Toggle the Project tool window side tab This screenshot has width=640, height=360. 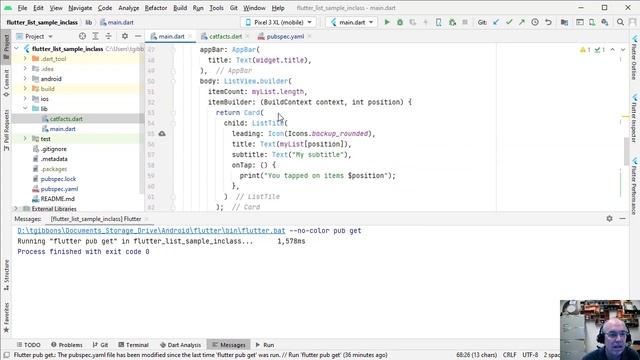6,47
